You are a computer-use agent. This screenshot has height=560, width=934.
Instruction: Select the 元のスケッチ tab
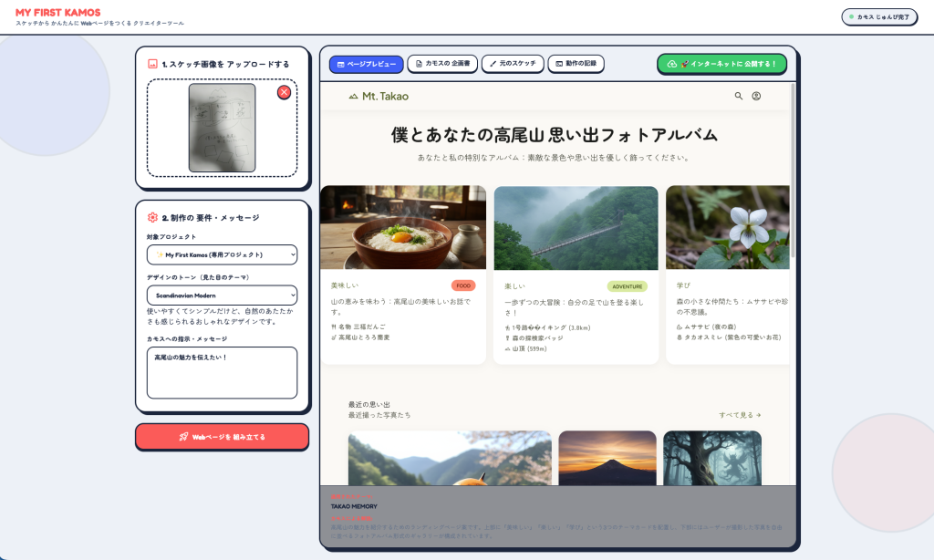[513, 63]
